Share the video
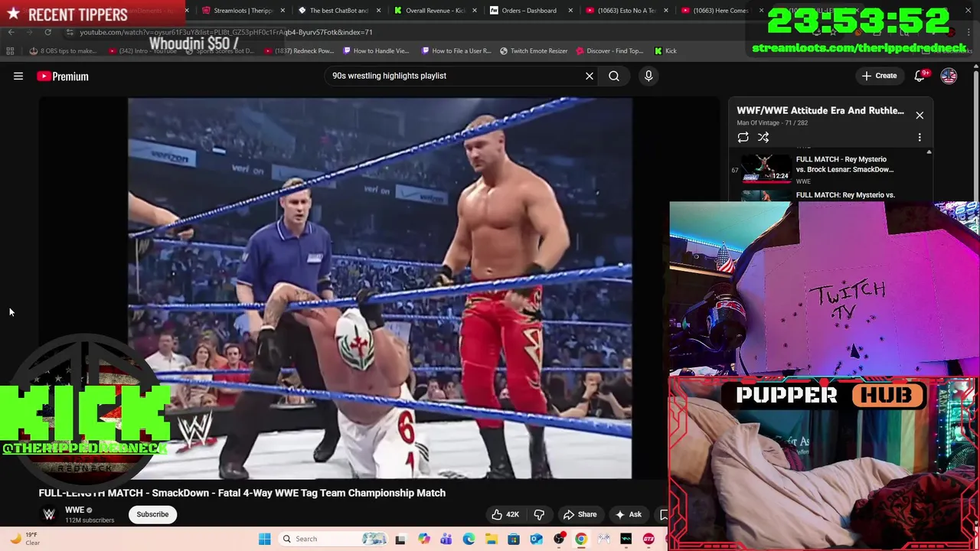 coord(580,514)
